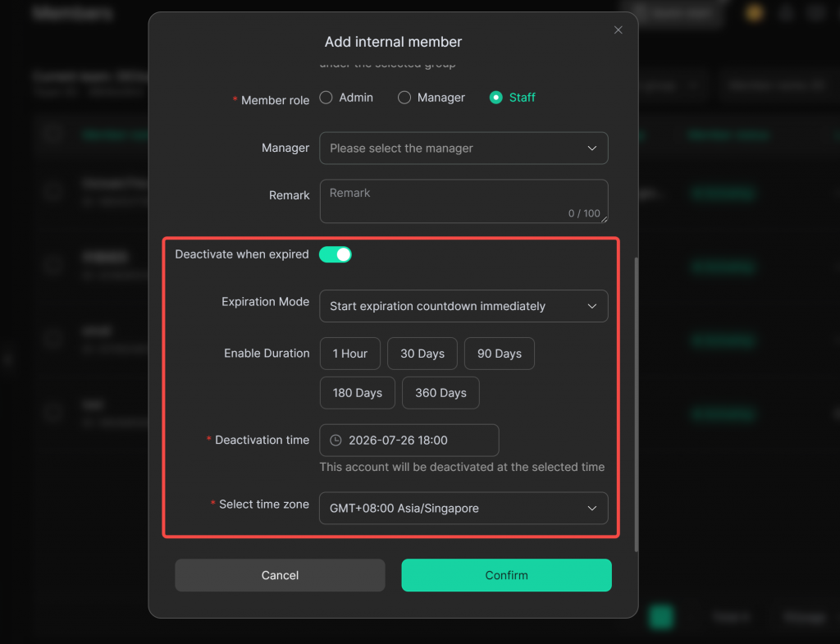Select the 180 Days duration option
The image size is (840, 644).
click(358, 393)
